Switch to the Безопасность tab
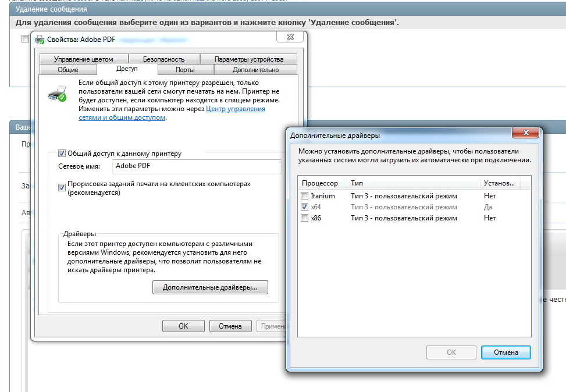 point(164,59)
